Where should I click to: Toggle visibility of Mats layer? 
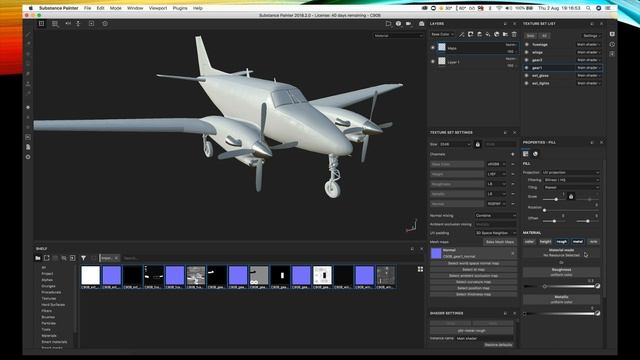pos(433,48)
